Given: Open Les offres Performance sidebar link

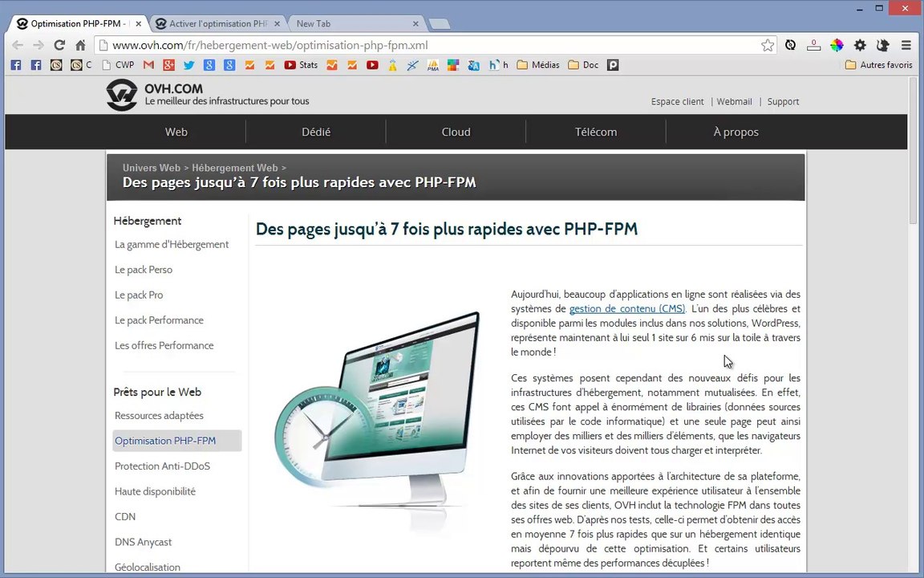Looking at the screenshot, I should click(164, 346).
